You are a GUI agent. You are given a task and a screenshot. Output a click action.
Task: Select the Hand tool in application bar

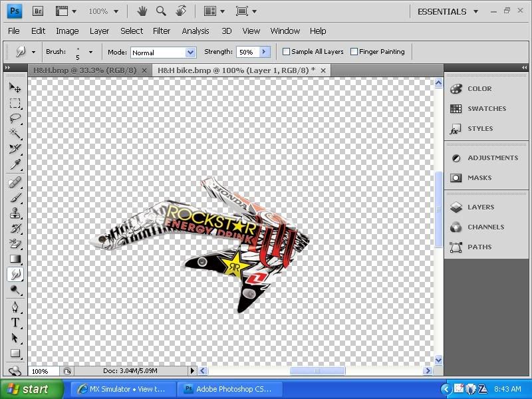(x=142, y=11)
